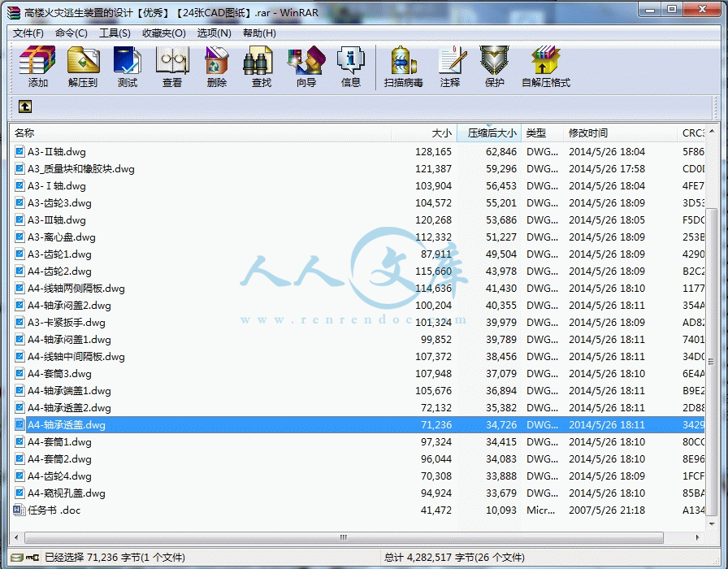Click the horizontal scrollbar thumb
Screen dimensions: 728x569
pyautogui.click(x=344, y=537)
